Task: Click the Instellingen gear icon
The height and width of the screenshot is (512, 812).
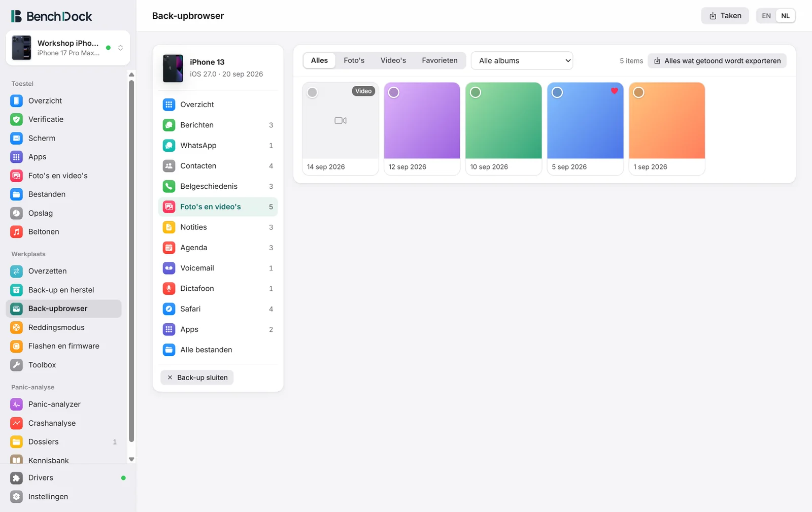Action: click(x=17, y=497)
